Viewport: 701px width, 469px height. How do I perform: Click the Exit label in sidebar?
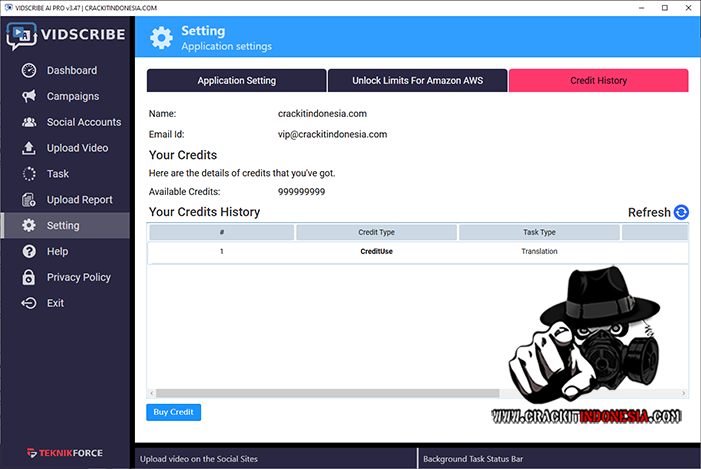click(55, 303)
